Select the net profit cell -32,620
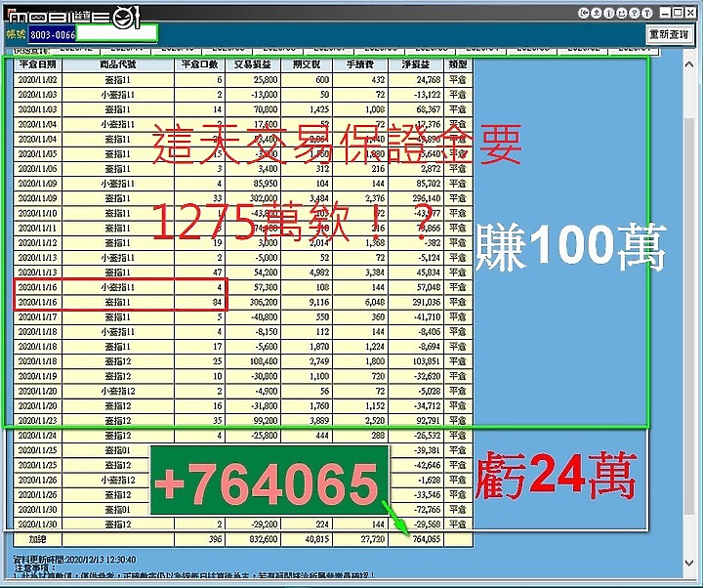Viewport: 703px width, 588px height. point(416,376)
